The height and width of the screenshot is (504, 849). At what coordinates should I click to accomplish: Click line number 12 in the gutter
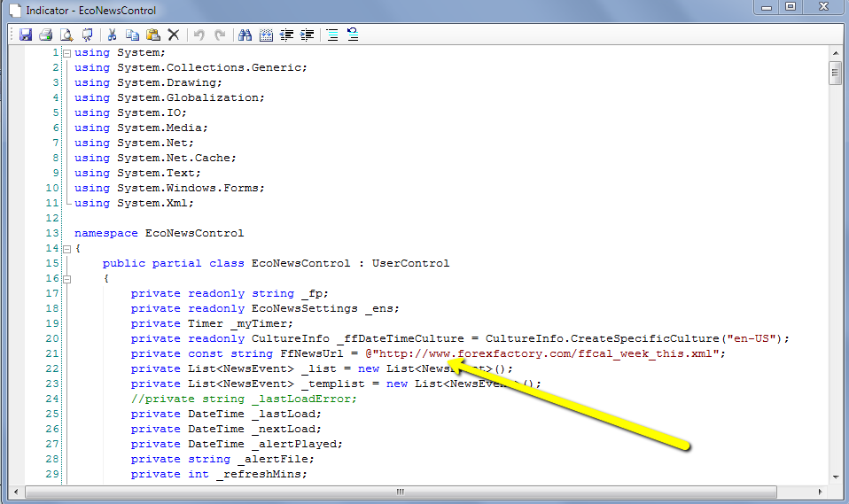tap(52, 218)
